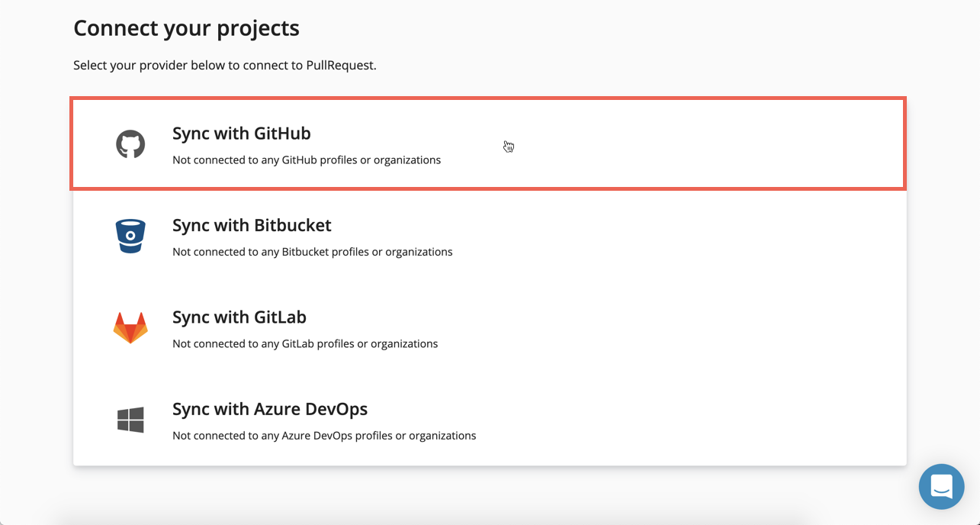Click the Azure DevOps not connected status text
The width and height of the screenshot is (980, 525).
click(x=324, y=436)
